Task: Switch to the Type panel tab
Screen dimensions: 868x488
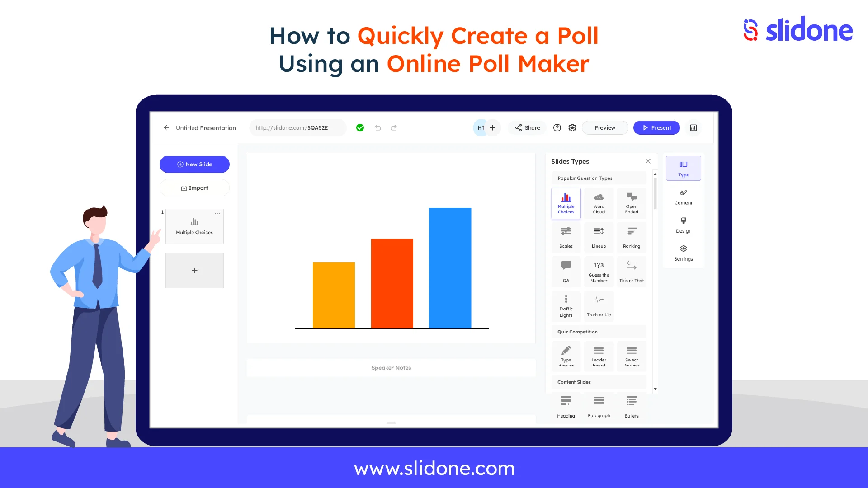Action: click(x=683, y=169)
